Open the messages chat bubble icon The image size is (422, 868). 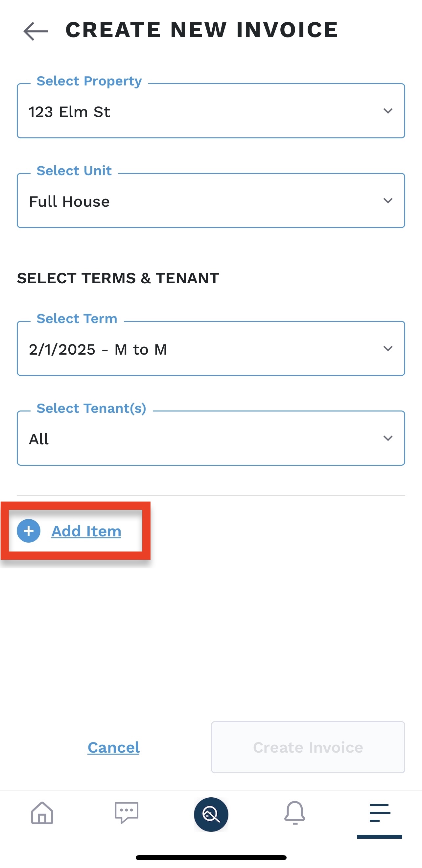pyautogui.click(x=127, y=813)
